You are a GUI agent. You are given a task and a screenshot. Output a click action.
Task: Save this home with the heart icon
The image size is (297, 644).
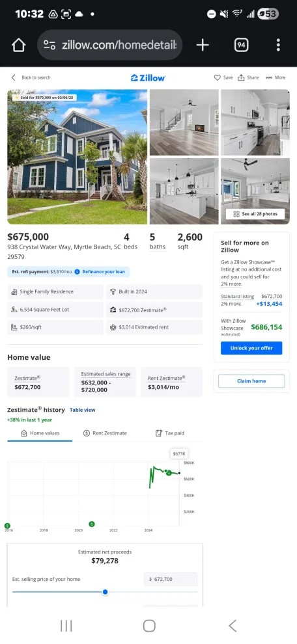[223, 77]
